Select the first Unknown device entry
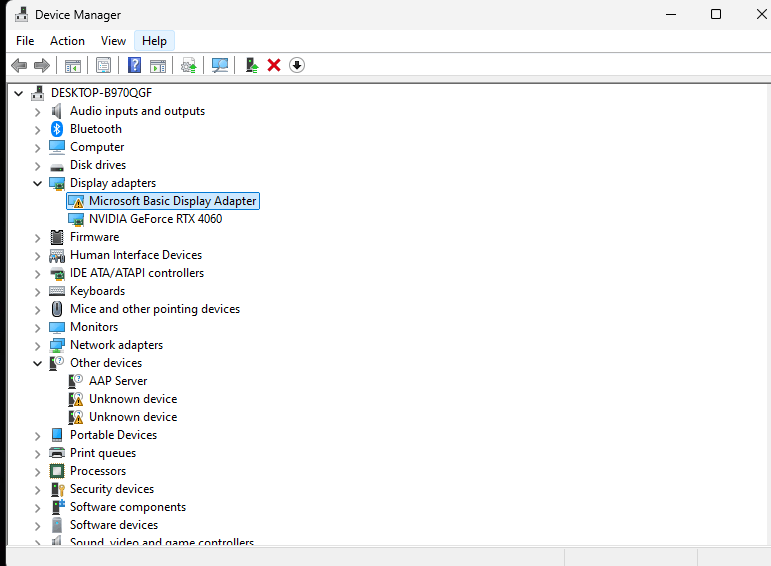The image size is (771, 566). pos(133,399)
